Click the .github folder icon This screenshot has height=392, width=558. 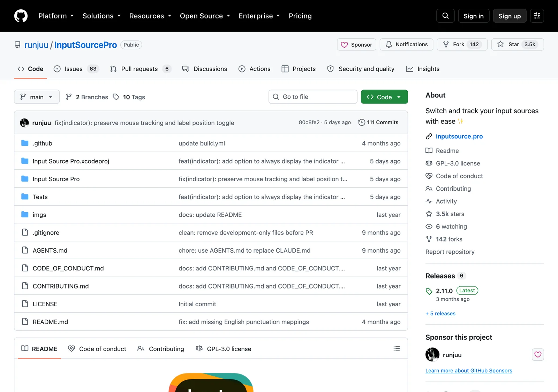click(25, 143)
